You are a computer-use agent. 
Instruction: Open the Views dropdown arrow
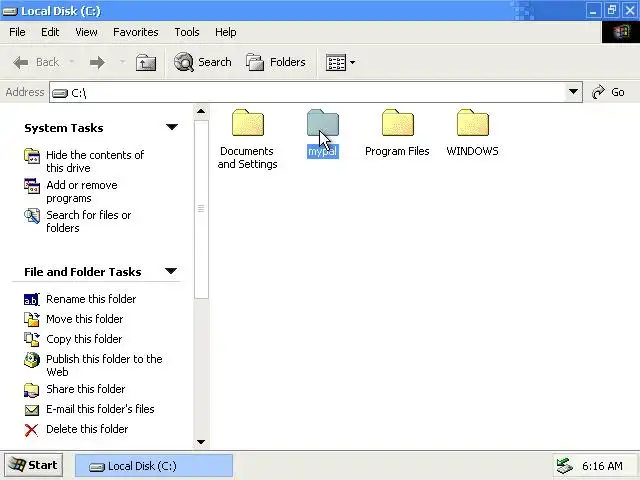[353, 62]
